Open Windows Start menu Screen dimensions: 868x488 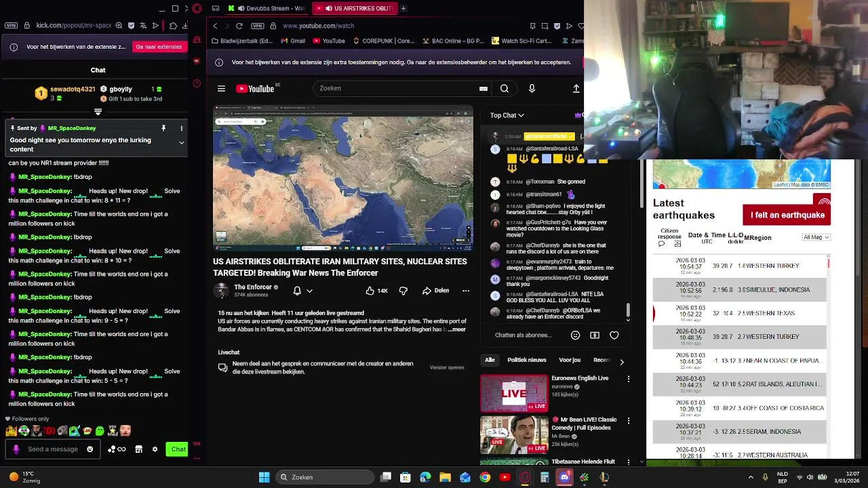[x=264, y=477]
